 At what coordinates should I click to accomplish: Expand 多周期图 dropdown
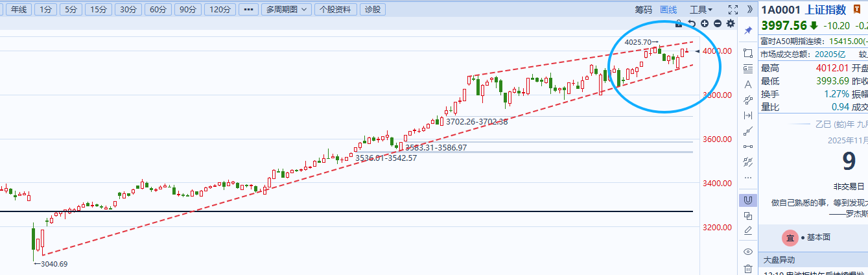click(x=287, y=9)
